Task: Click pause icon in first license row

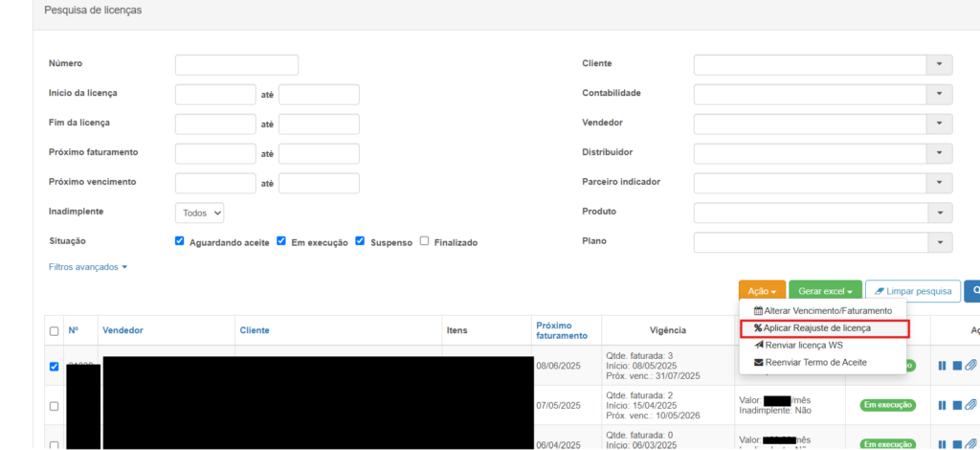Action: click(942, 366)
